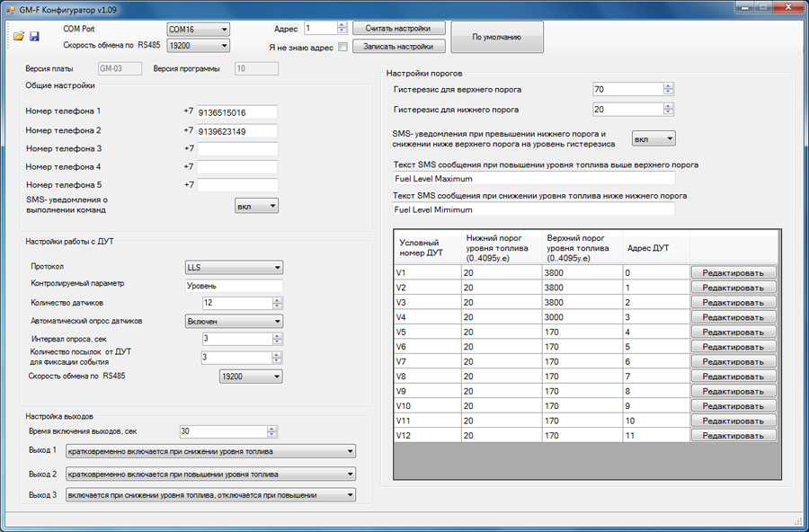
Task: Enable the 'Я не знаю адрес' checkbox
Action: coord(342,47)
